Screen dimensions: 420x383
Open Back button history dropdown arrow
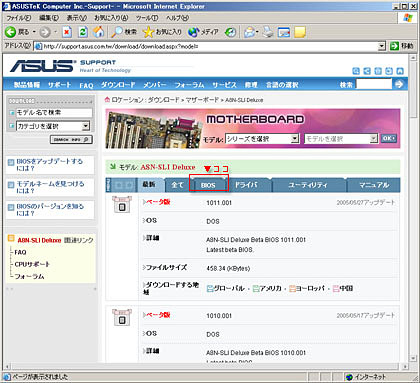(x=34, y=32)
